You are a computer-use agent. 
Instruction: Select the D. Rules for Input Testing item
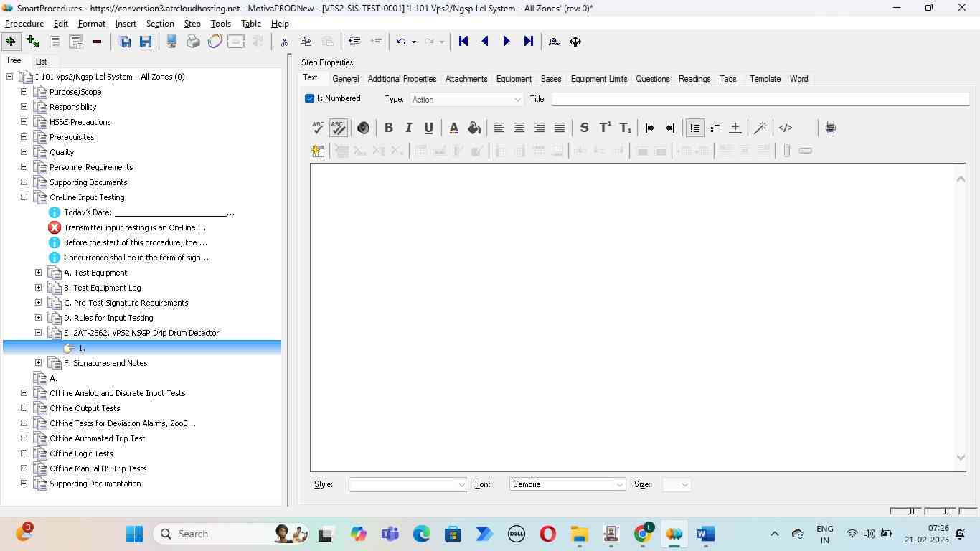108,318
